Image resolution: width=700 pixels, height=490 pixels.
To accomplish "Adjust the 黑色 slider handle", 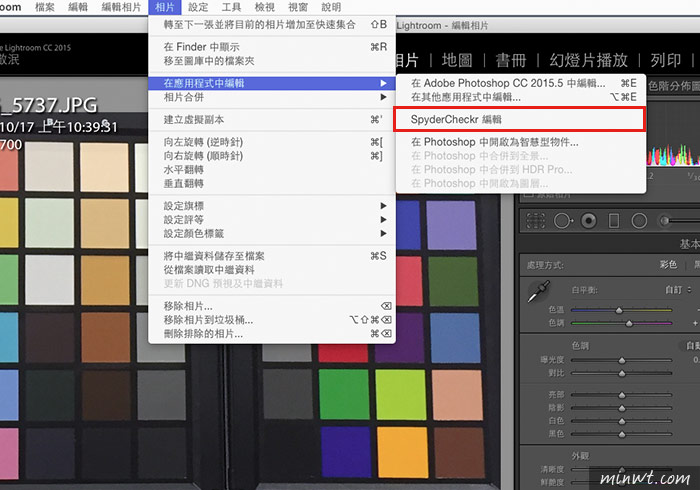I will click(x=622, y=434).
